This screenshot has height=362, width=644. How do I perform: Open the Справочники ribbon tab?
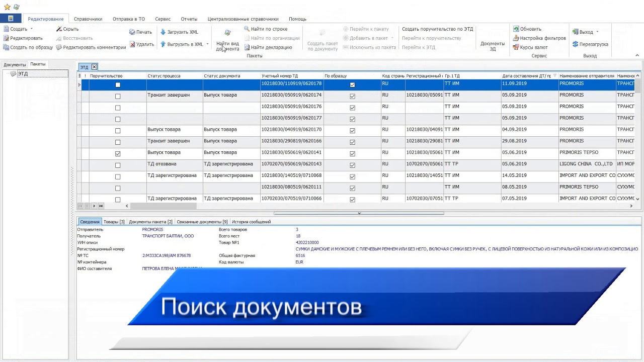[88, 19]
